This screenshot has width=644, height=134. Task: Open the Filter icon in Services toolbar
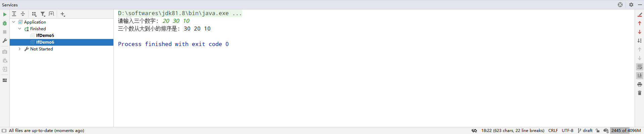[x=43, y=14]
